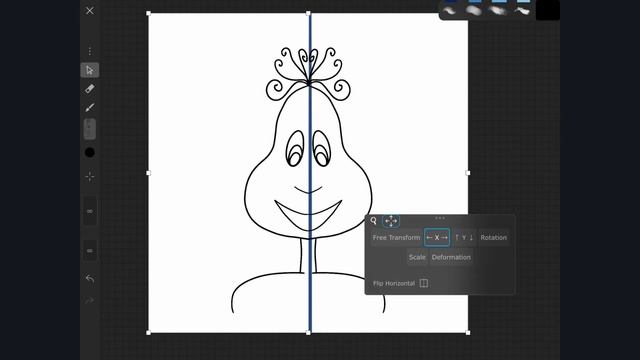Click the Flip Horizontal label
The height and width of the screenshot is (360, 640).
click(x=394, y=283)
